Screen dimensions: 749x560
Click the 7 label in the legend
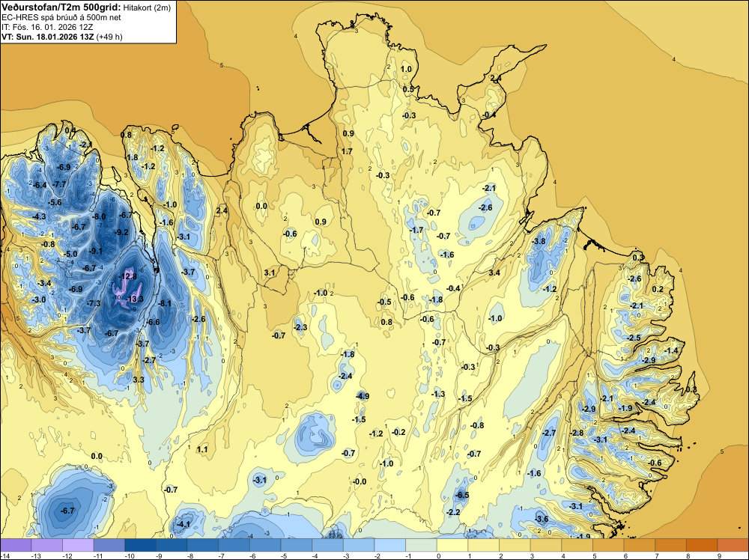[x=656, y=556]
